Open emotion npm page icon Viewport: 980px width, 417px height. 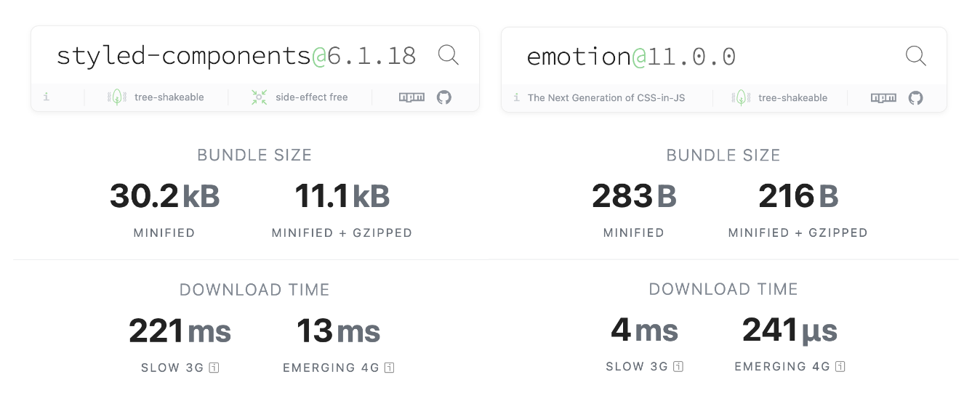(x=883, y=97)
